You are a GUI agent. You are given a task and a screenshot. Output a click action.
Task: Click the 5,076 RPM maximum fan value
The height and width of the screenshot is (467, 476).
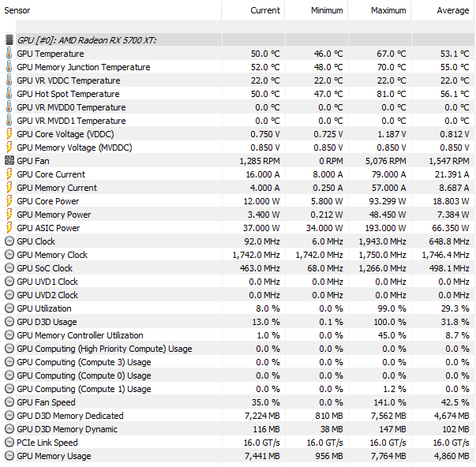coord(385,161)
